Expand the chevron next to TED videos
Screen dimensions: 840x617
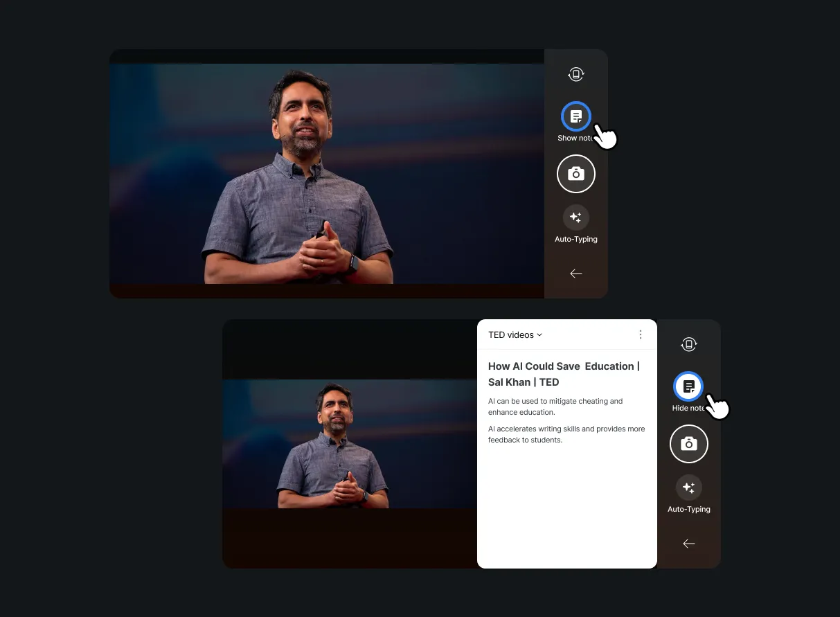point(540,335)
